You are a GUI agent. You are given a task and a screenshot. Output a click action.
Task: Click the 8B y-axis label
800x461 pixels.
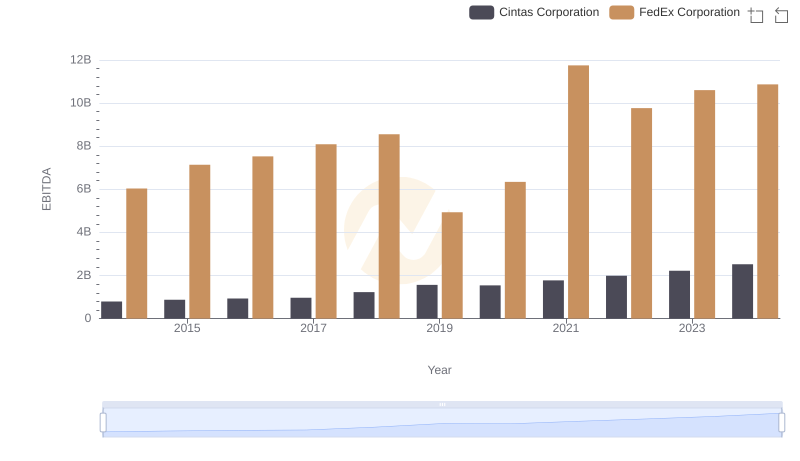(x=84, y=146)
